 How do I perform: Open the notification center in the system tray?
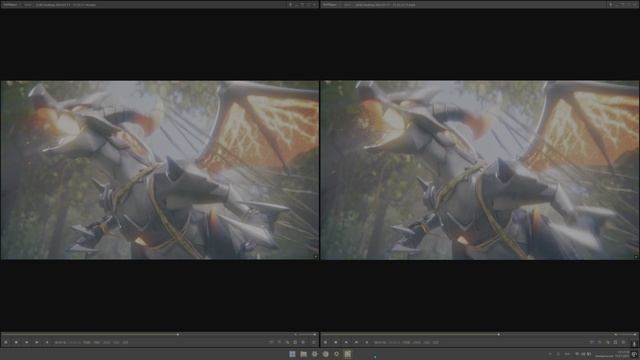634,354
